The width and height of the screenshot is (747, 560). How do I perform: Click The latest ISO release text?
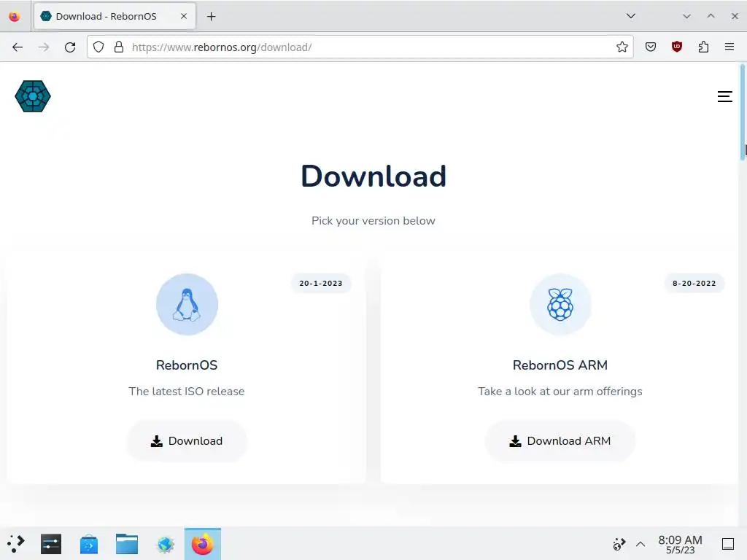point(187,392)
